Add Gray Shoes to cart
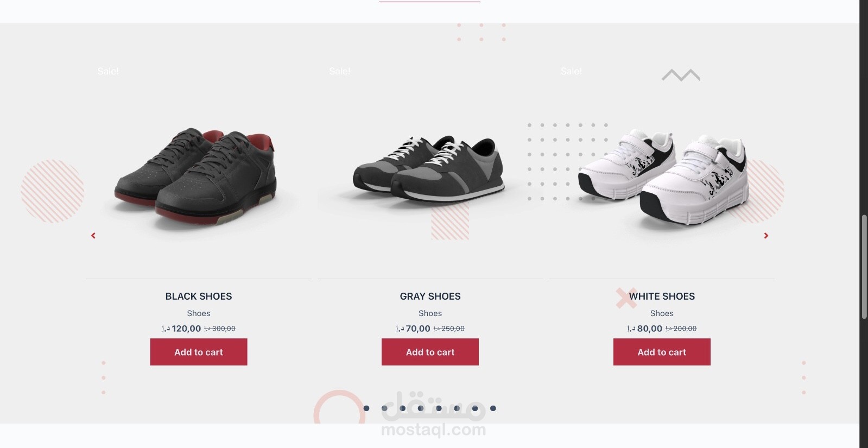The width and height of the screenshot is (868, 448). point(430,352)
